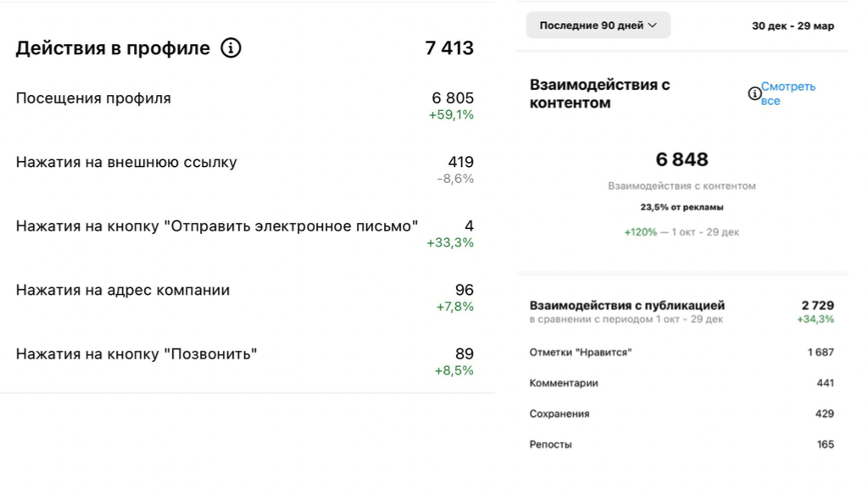Screen dimensions: 868x500
Task: Select the Сохранения row
Action: click(x=682, y=414)
